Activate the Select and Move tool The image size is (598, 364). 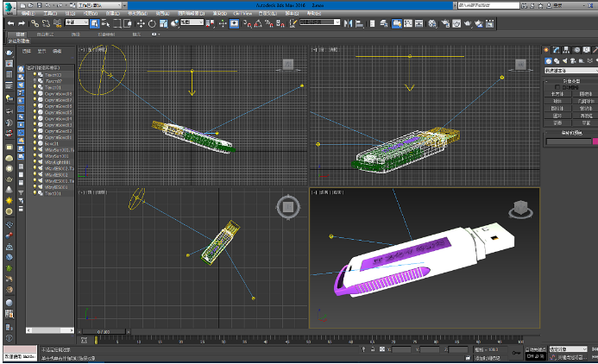[x=142, y=23]
